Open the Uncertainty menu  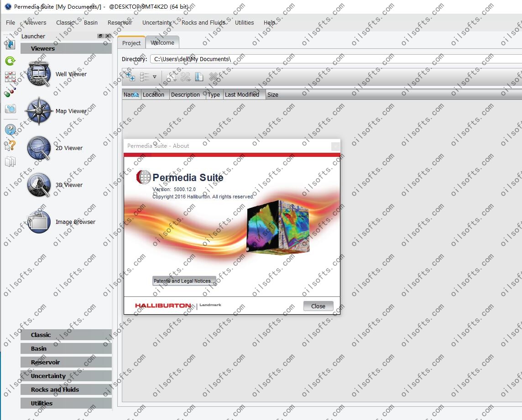coord(157,22)
